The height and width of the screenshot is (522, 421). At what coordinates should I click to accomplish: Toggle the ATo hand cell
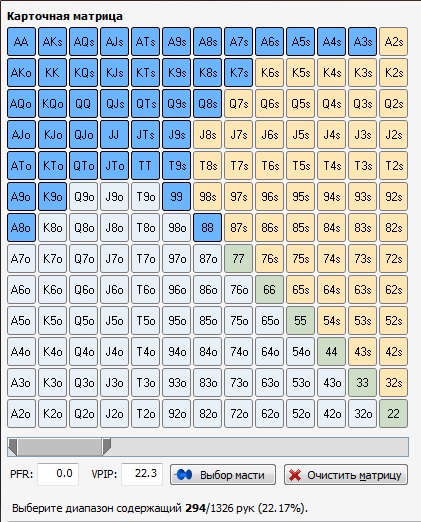pos(21,166)
